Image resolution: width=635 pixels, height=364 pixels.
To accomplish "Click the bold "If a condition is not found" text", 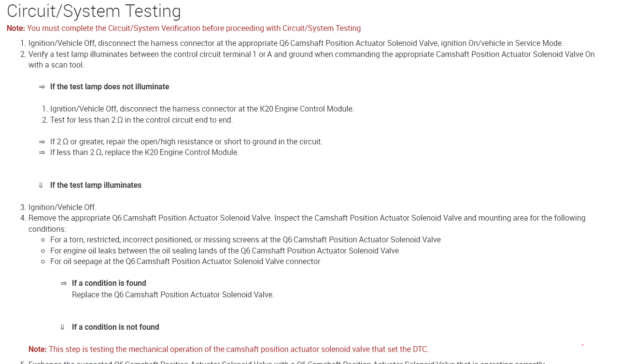I will 115,327.
